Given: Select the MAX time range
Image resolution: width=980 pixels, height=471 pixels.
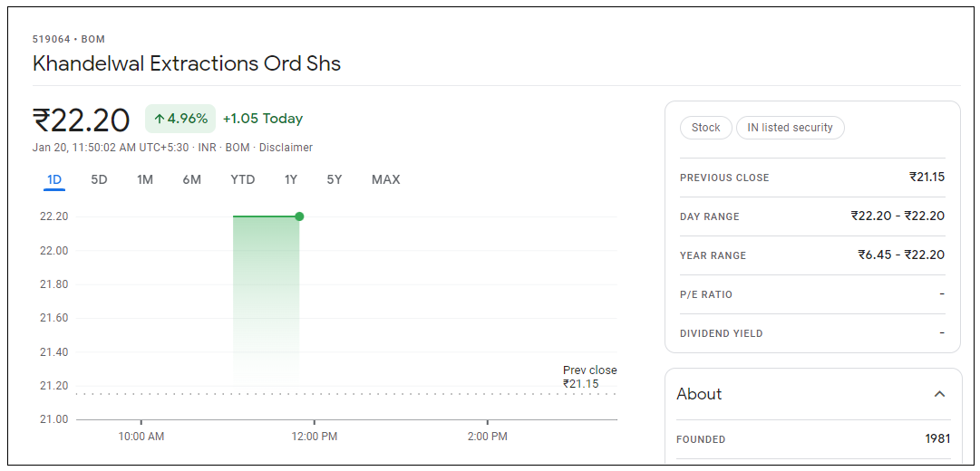Looking at the screenshot, I should click(x=385, y=179).
